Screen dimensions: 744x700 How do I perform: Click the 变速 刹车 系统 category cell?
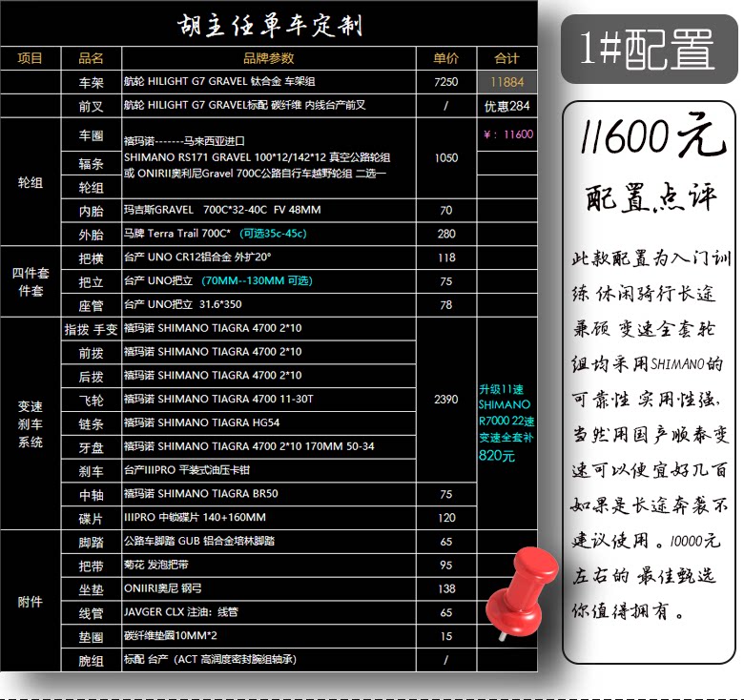pos(31,424)
